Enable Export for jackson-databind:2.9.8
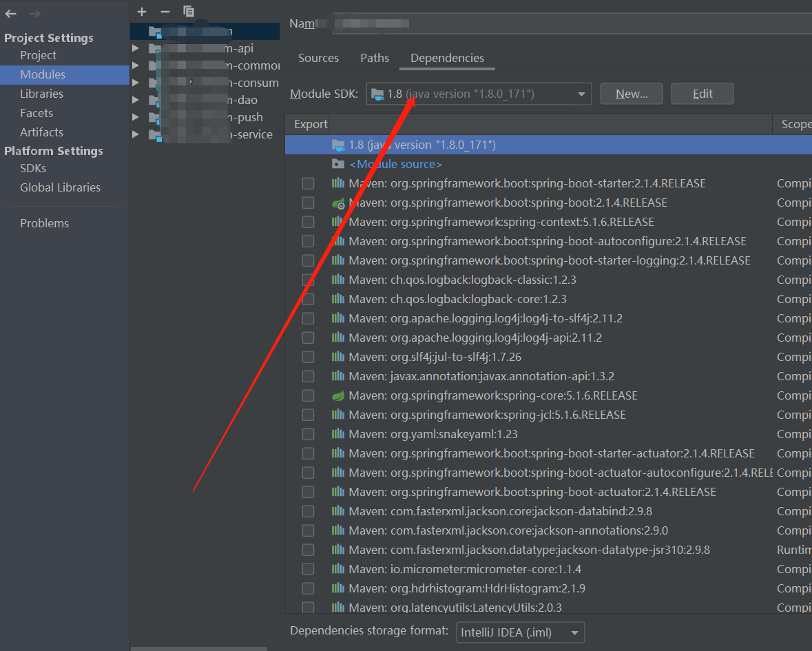The width and height of the screenshot is (812, 651). pyautogui.click(x=308, y=511)
